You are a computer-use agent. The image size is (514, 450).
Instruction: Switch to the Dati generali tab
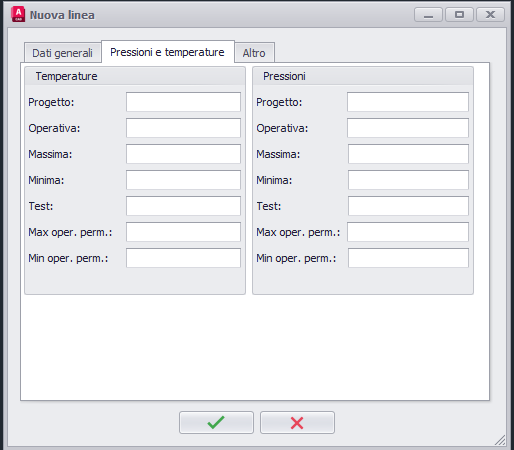(x=62, y=53)
